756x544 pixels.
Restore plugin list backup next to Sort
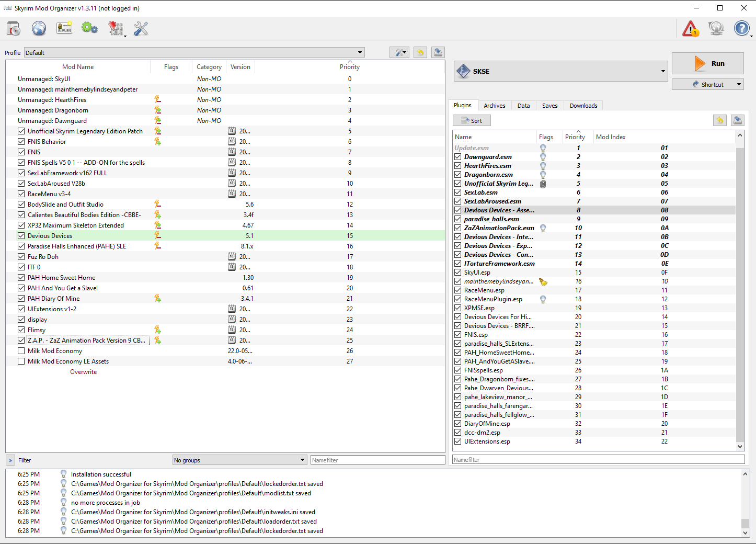[x=720, y=120]
